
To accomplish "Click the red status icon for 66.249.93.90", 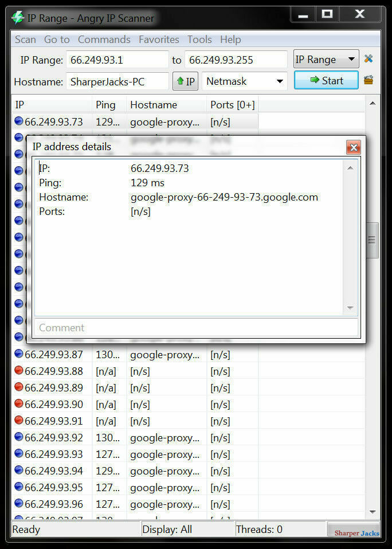I will point(18,403).
